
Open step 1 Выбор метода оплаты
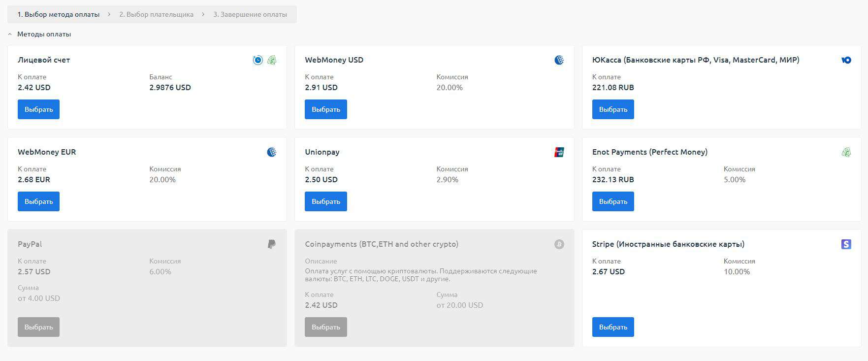[x=59, y=15]
